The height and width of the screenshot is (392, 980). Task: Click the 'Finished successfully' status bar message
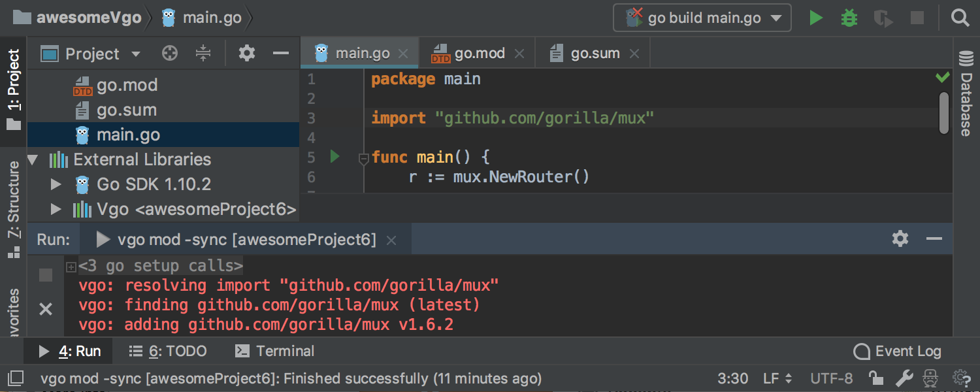point(291,378)
